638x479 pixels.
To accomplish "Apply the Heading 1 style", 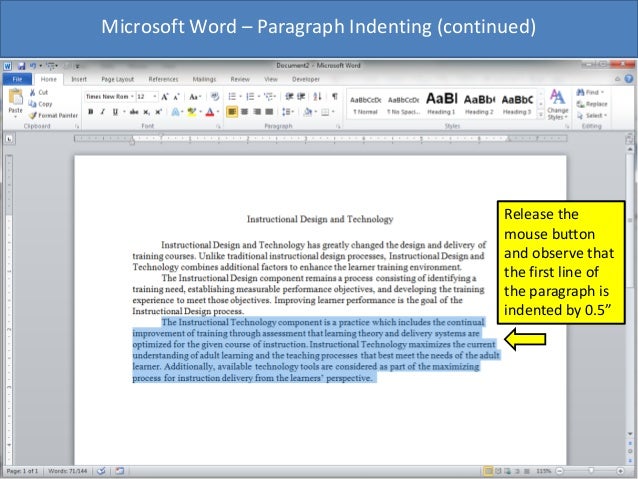I will pos(441,105).
